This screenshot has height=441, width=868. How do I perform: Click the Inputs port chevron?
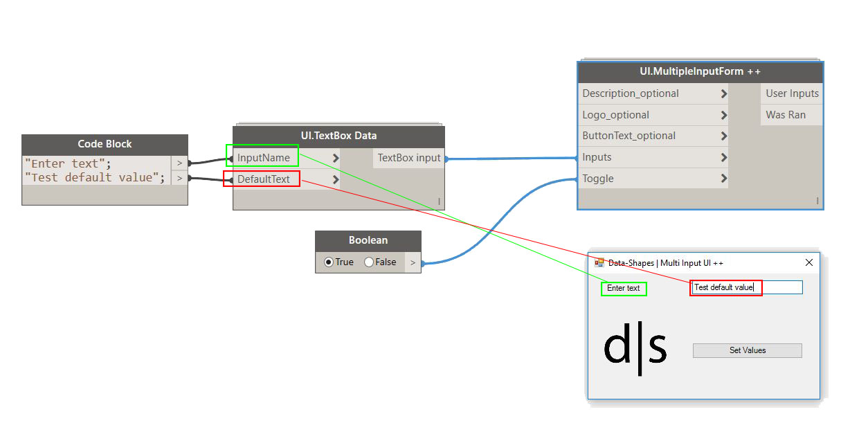723,157
